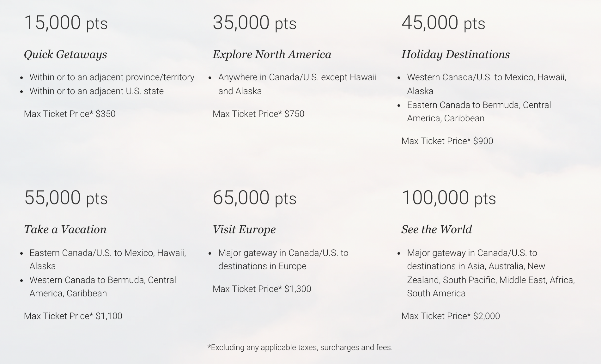Click the 55,000 pts heading

66,198
